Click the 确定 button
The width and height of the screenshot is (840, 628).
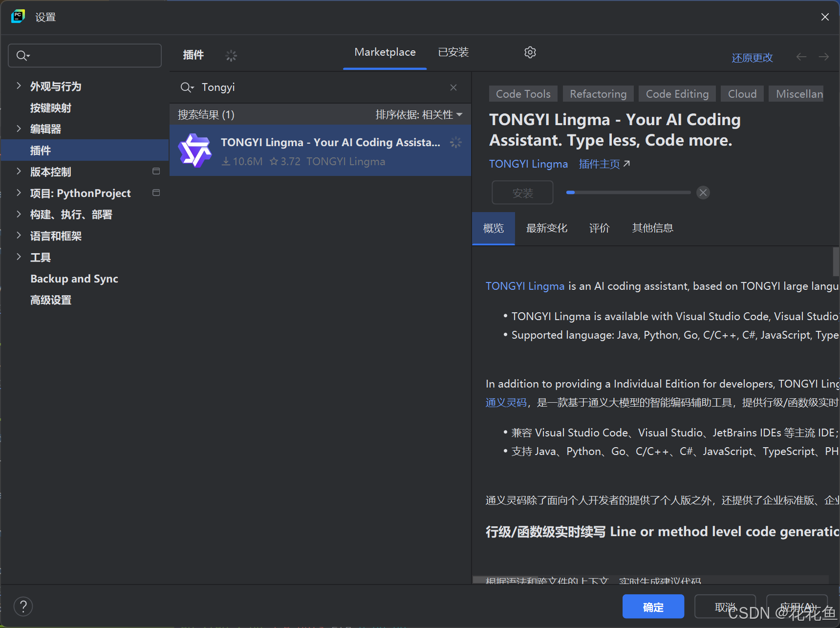[653, 607]
